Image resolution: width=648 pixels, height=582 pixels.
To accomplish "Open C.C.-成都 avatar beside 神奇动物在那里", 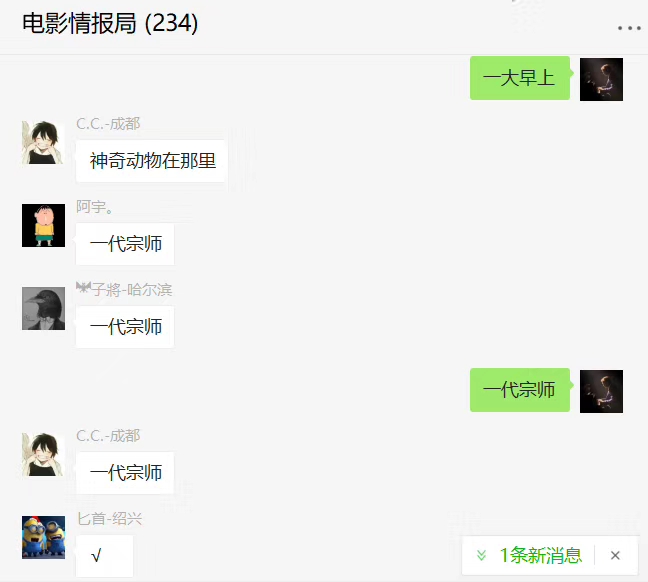I will [43, 143].
